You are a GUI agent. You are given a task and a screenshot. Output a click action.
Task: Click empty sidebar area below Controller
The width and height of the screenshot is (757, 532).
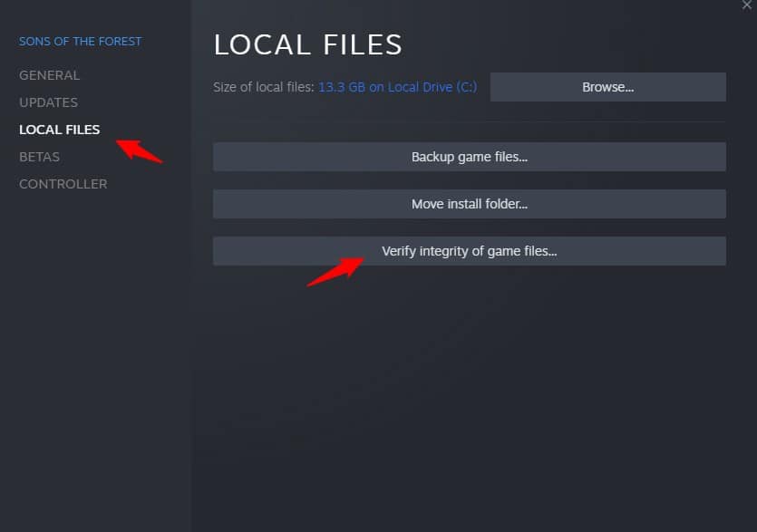pyautogui.click(x=95, y=363)
